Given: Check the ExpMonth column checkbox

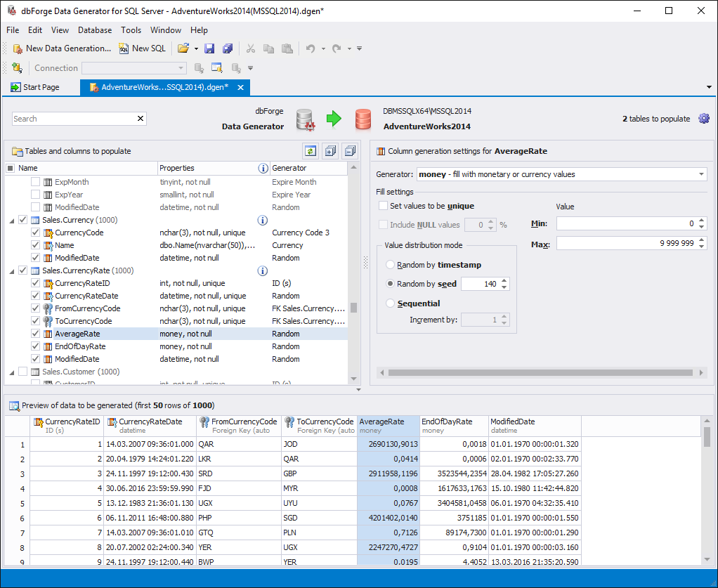Looking at the screenshot, I should tap(35, 182).
